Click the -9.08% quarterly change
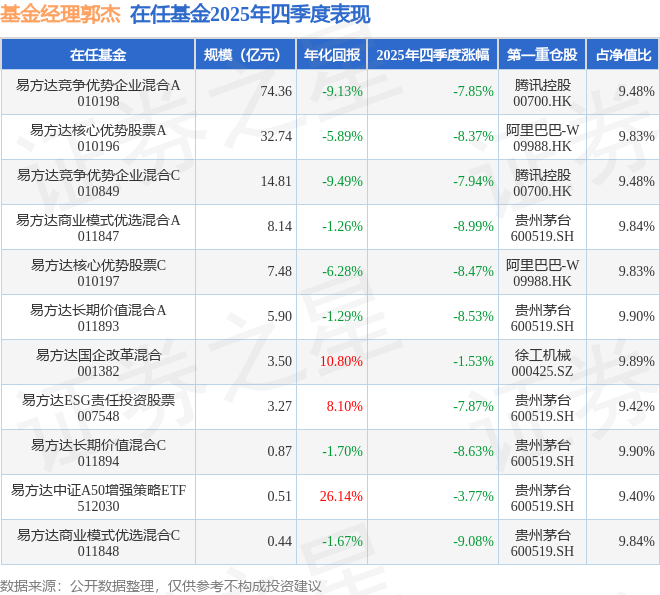660x595 pixels. pyautogui.click(x=473, y=542)
